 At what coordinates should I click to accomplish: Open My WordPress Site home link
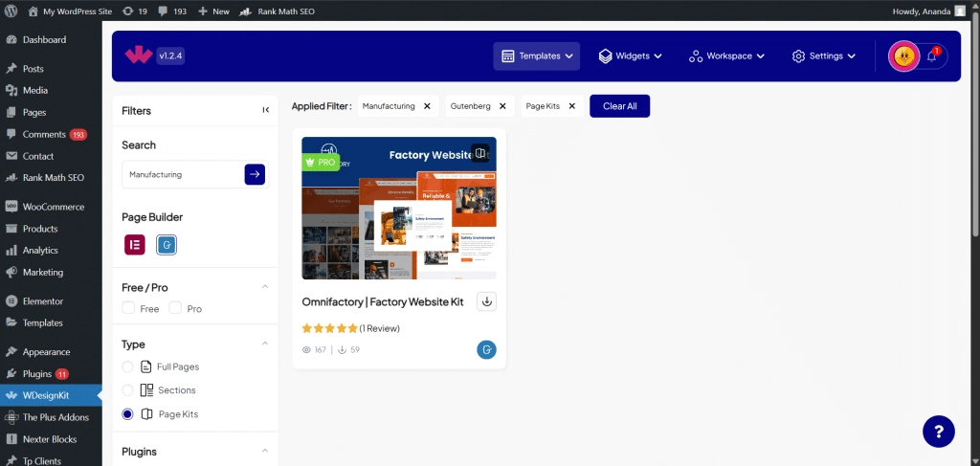tap(70, 11)
